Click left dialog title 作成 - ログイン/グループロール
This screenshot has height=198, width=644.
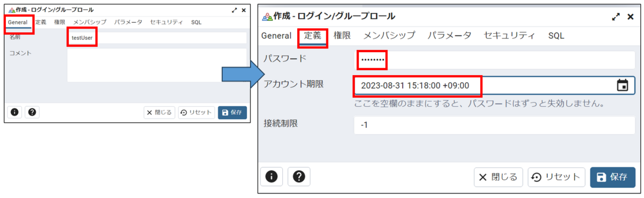pos(55,10)
